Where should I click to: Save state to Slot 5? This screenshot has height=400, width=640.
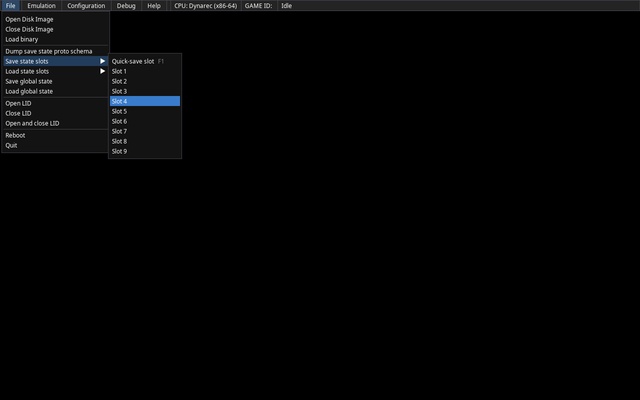145,111
